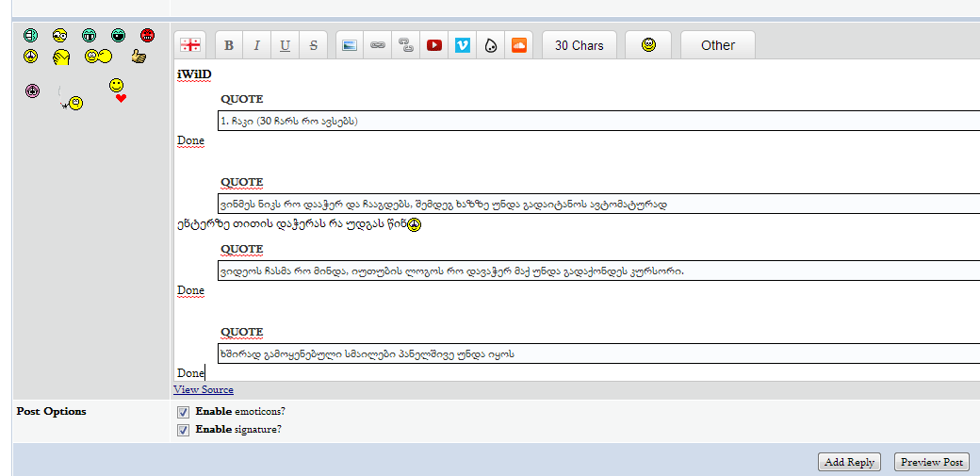Apply underline formatting
The height and width of the screenshot is (476, 980).
[285, 45]
